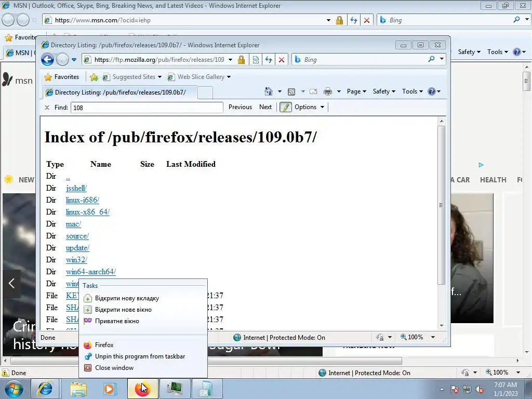Click the MSN window horizontal scrollbar

(x=206, y=361)
